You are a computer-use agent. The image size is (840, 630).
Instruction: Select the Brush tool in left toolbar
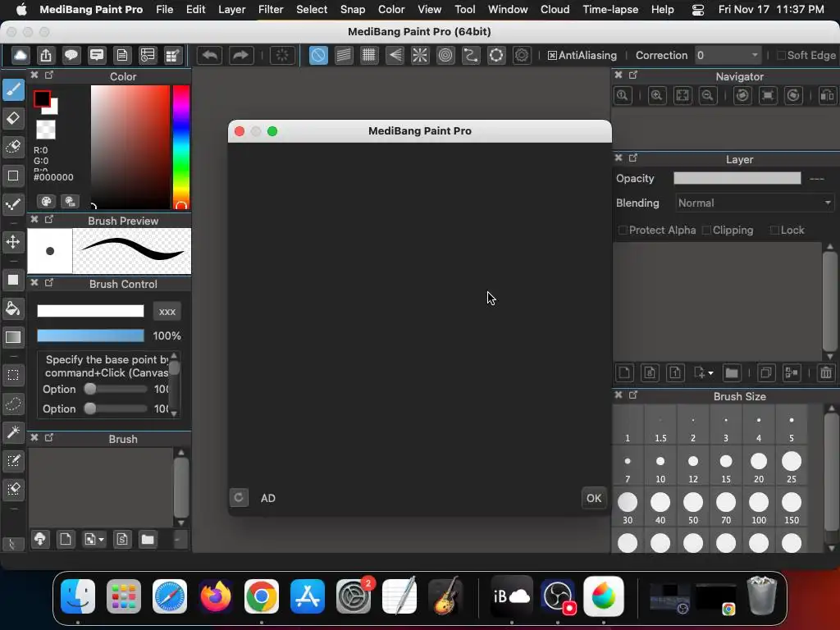13,89
